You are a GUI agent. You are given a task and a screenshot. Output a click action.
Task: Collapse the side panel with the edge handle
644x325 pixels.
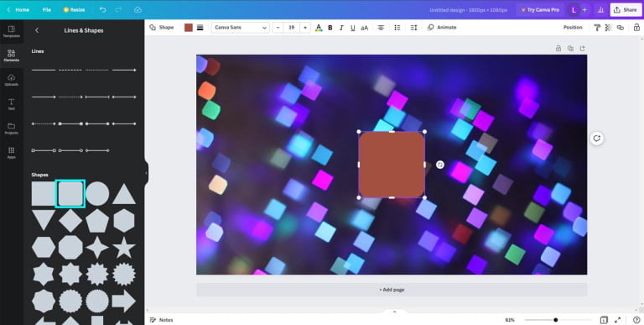coord(146,173)
